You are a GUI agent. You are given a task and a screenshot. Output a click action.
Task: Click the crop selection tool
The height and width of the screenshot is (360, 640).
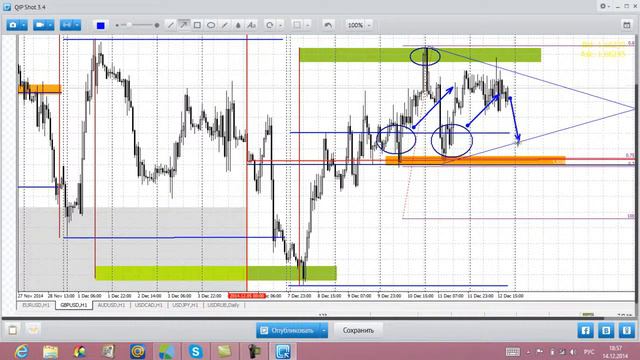tap(297, 25)
